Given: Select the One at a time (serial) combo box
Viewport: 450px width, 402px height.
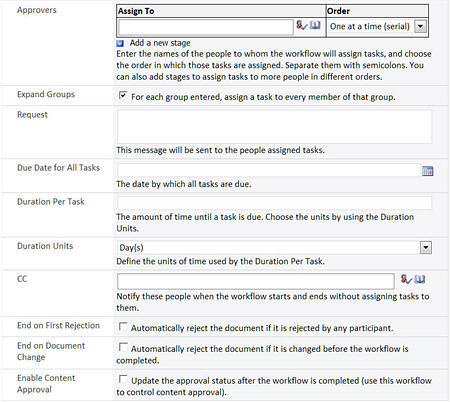Looking at the screenshot, I should point(377,26).
